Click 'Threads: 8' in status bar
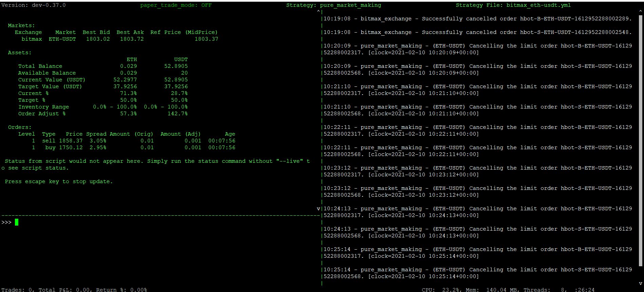This screenshot has height=292, width=644. tap(544, 290)
